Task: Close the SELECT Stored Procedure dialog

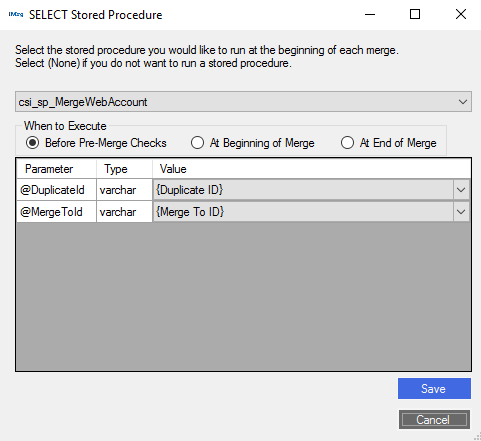Action: 461,14
